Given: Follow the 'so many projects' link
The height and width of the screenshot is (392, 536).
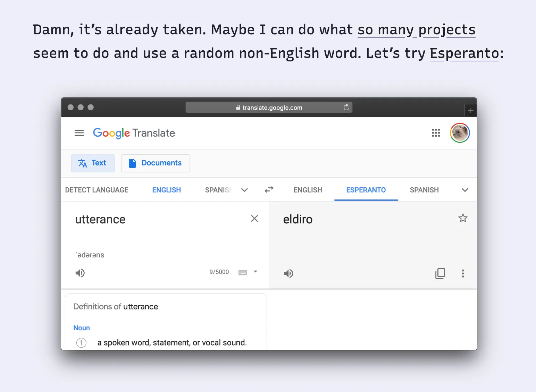Looking at the screenshot, I should coord(416,30).
